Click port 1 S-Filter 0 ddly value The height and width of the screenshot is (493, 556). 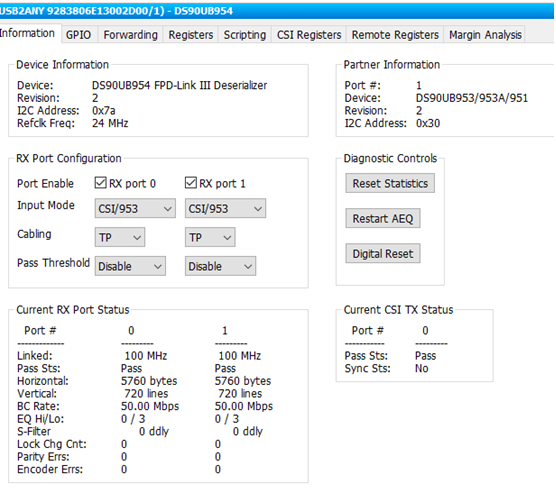[x=248, y=432]
